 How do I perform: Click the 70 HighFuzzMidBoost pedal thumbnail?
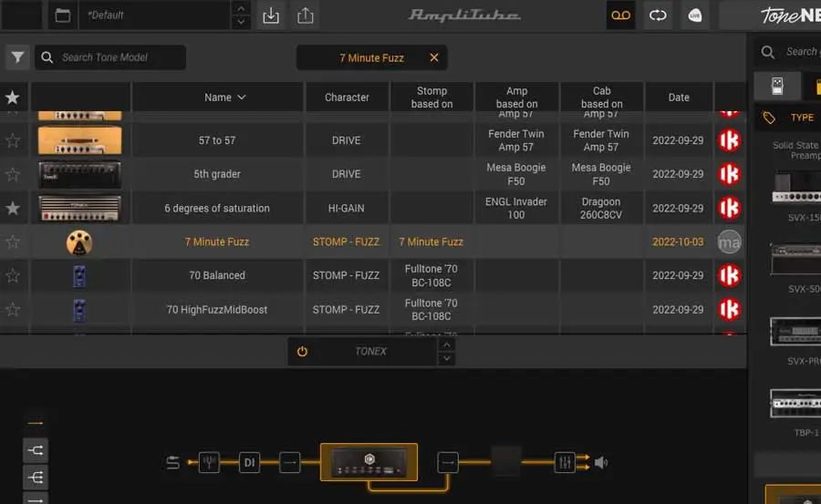click(x=79, y=310)
